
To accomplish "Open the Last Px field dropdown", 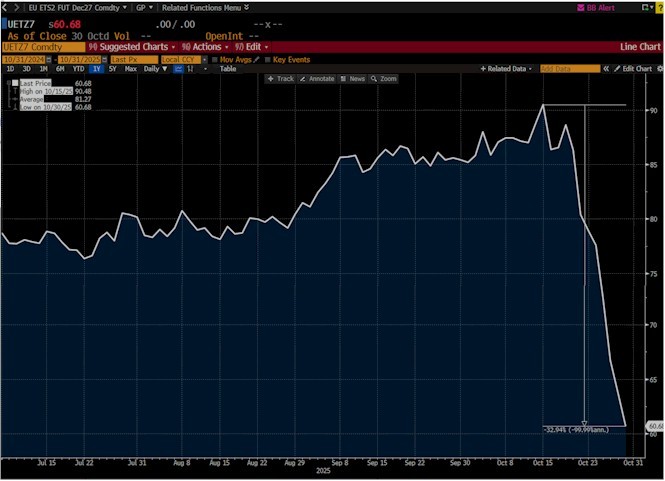I will click(133, 59).
